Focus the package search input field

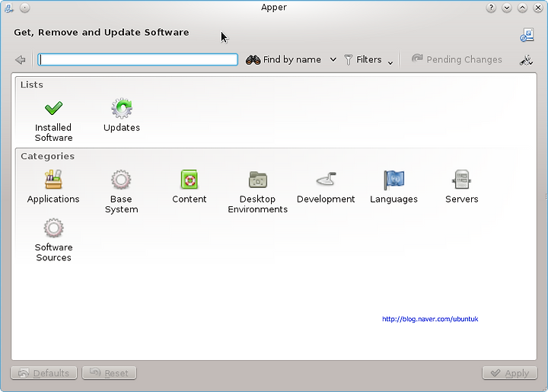tap(138, 59)
